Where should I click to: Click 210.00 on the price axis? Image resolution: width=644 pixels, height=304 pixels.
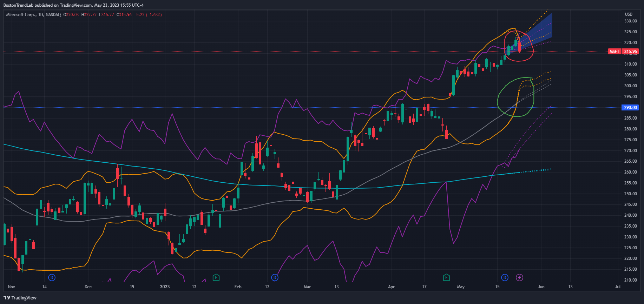pyautogui.click(x=630, y=280)
